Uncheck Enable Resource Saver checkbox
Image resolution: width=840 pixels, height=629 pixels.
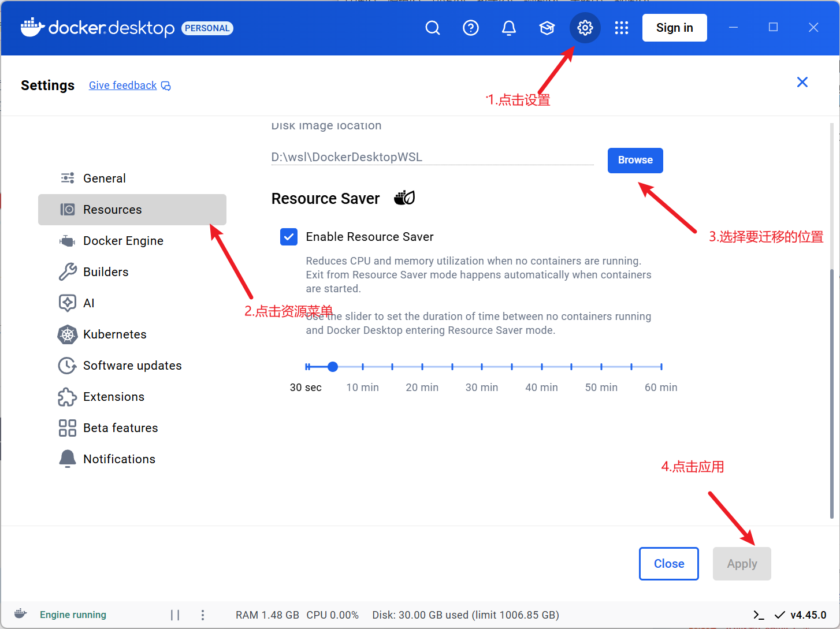[289, 237]
